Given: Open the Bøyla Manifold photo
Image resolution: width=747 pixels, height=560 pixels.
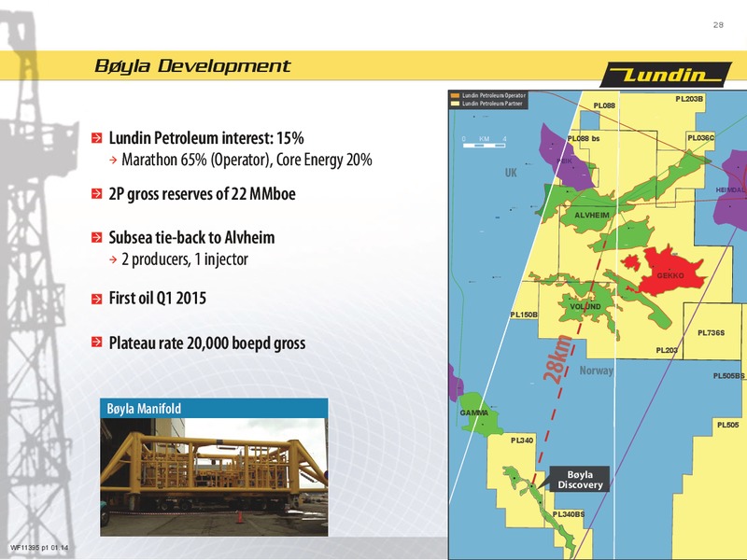Looking at the screenshot, I should pos(214,477).
